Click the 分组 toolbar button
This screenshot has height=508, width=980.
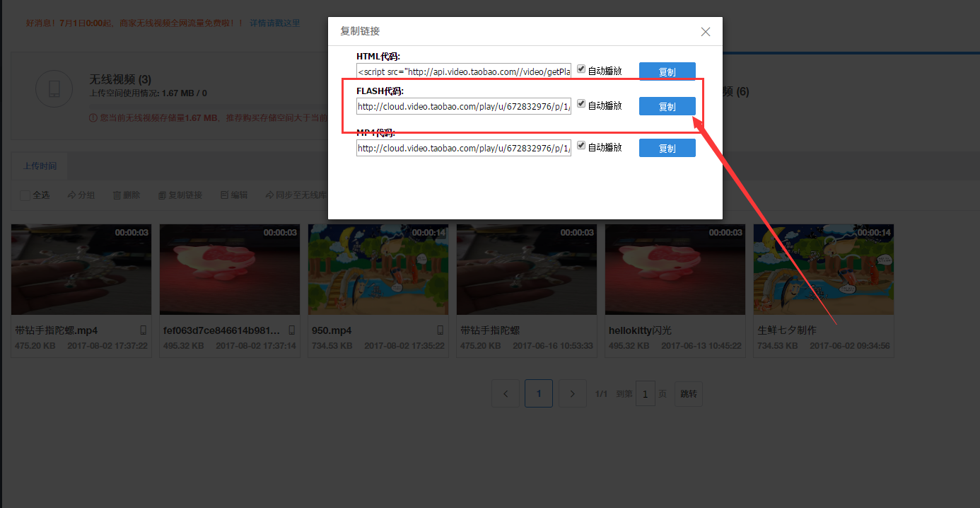tap(81, 195)
